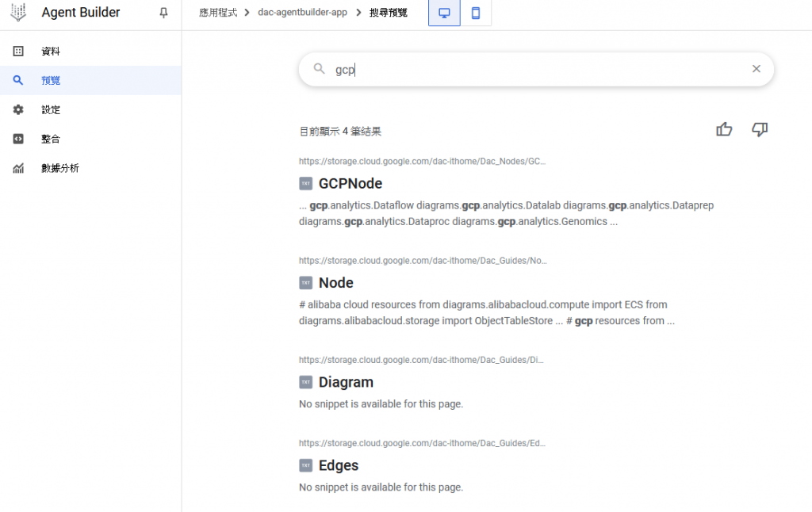Click the 預覽 magnifier icon in sidebar

pos(18,80)
